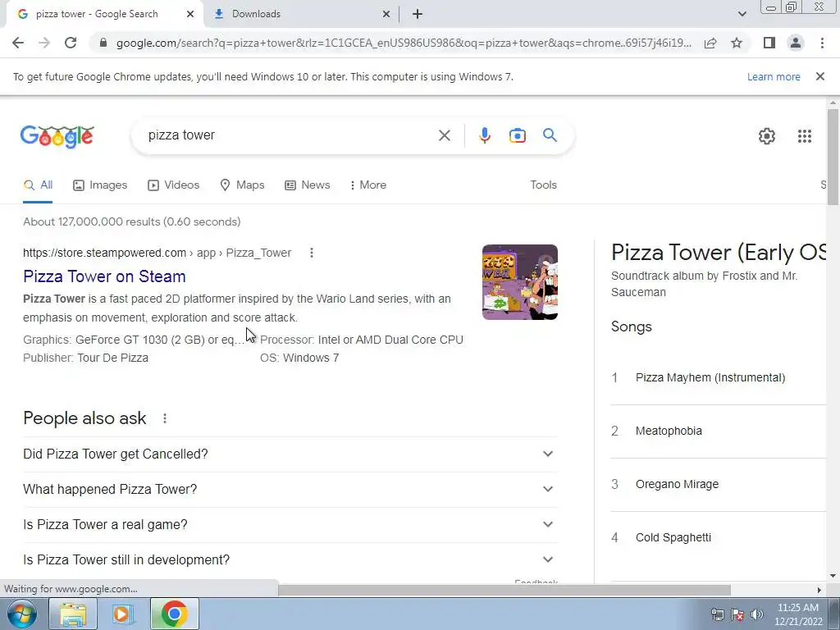This screenshot has width=840, height=630.
Task: Select the All results tab
Action: 38,185
